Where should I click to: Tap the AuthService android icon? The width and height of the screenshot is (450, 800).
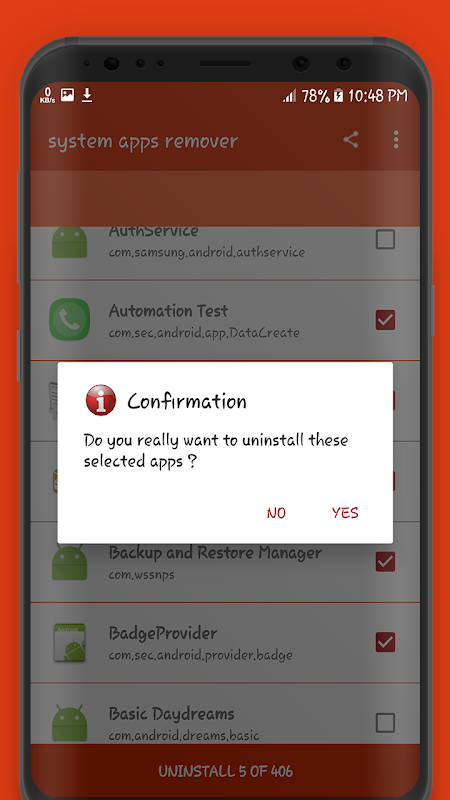69,241
